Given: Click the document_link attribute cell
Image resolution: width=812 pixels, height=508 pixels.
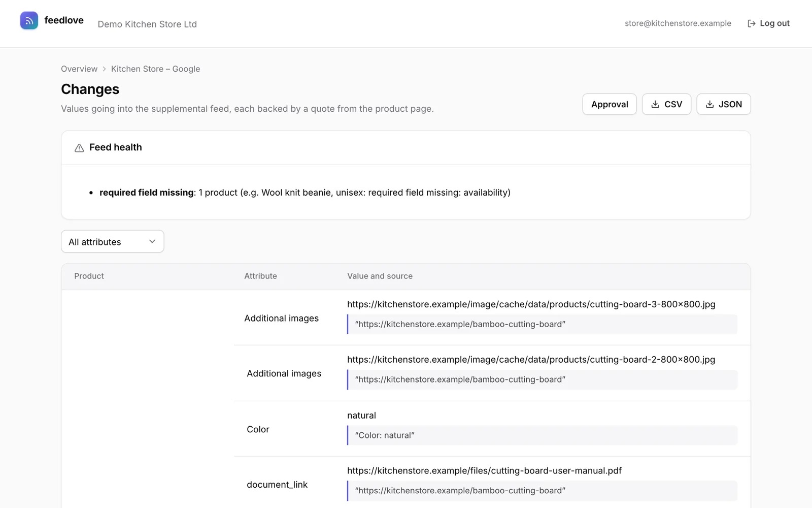Looking at the screenshot, I should (x=277, y=485).
